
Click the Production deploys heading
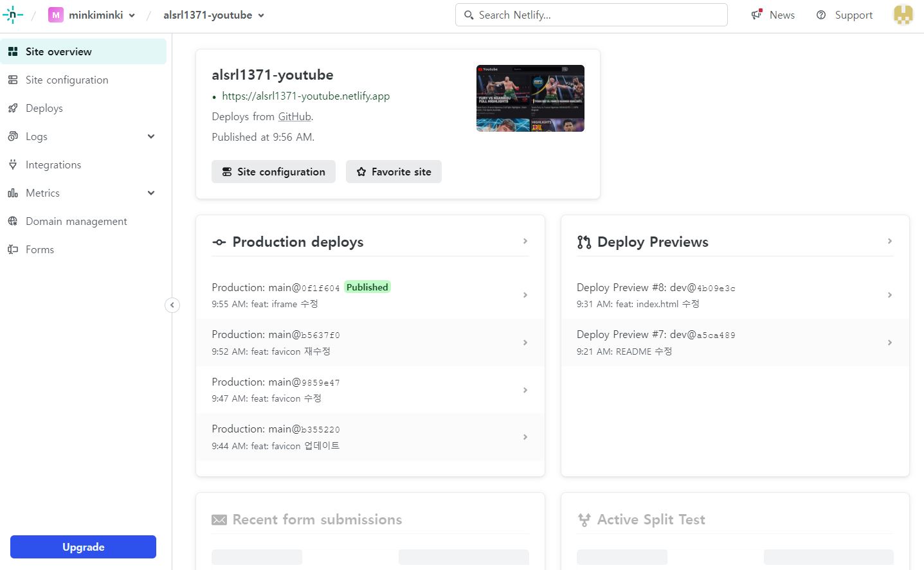pyautogui.click(x=298, y=242)
